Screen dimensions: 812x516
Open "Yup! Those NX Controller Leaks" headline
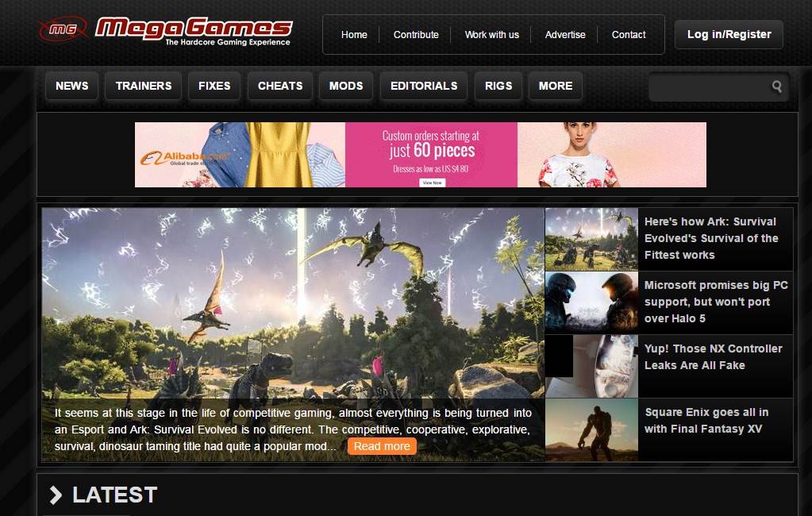(x=713, y=357)
